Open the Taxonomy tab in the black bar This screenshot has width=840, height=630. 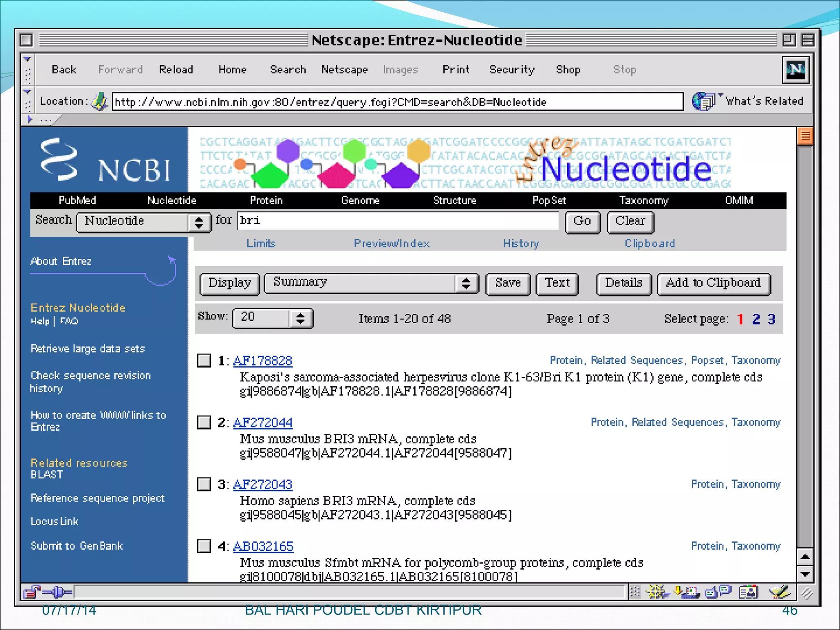coord(644,200)
